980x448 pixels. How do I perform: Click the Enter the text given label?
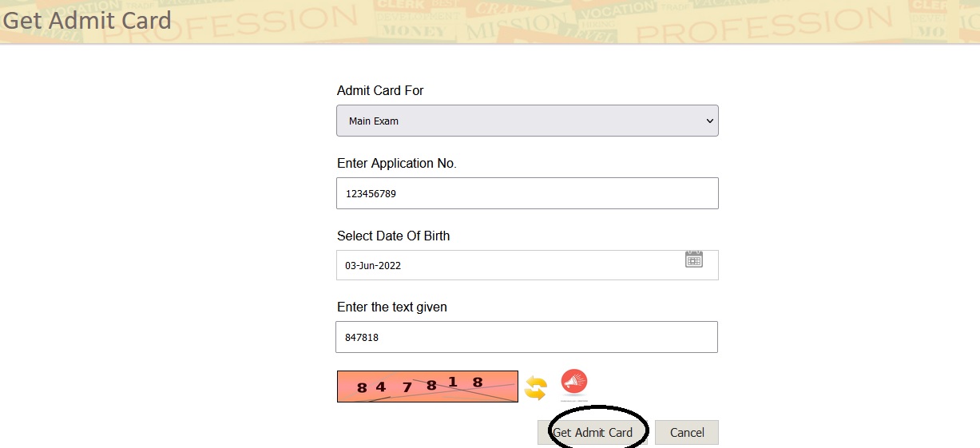tap(392, 307)
